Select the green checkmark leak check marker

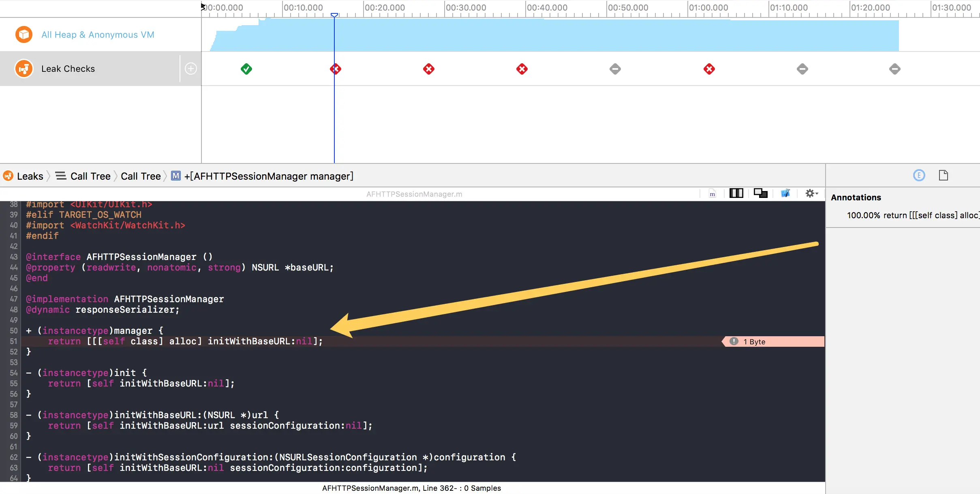click(x=246, y=69)
